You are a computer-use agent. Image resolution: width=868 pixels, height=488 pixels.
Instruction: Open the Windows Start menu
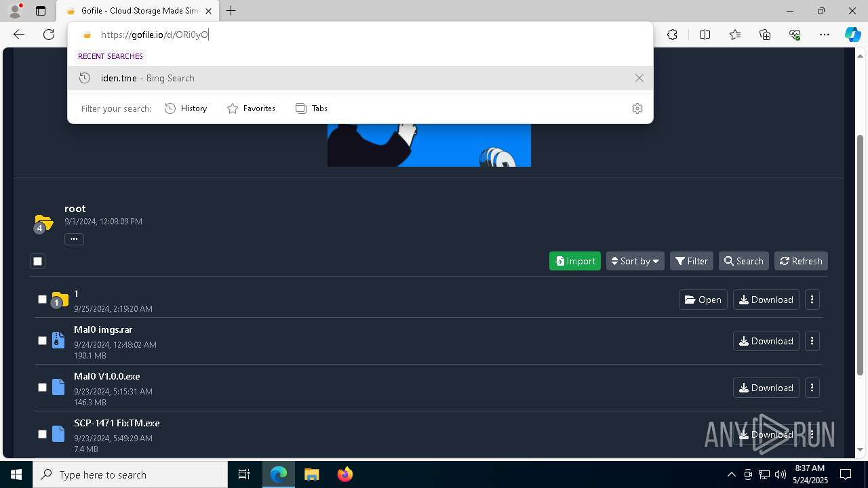[16, 474]
